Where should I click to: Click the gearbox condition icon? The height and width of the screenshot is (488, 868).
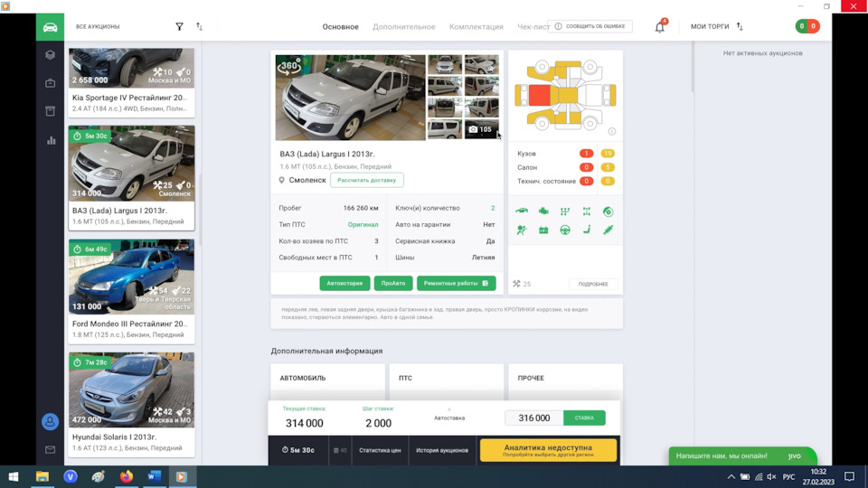564,211
